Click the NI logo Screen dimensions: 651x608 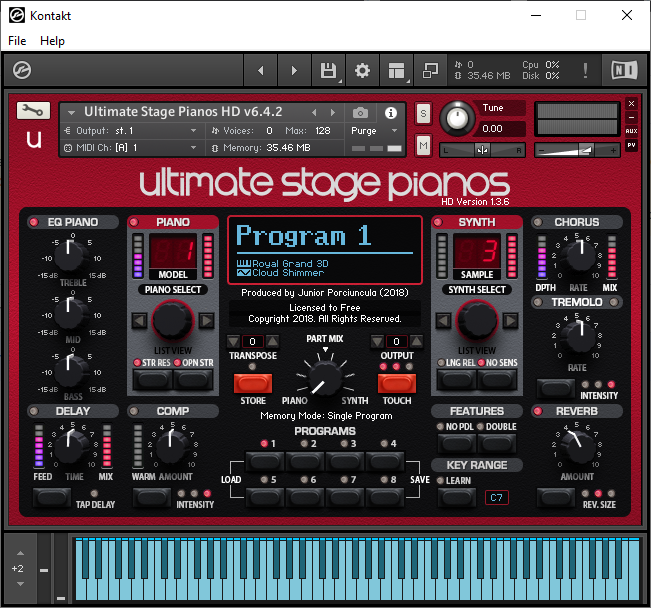(x=624, y=70)
